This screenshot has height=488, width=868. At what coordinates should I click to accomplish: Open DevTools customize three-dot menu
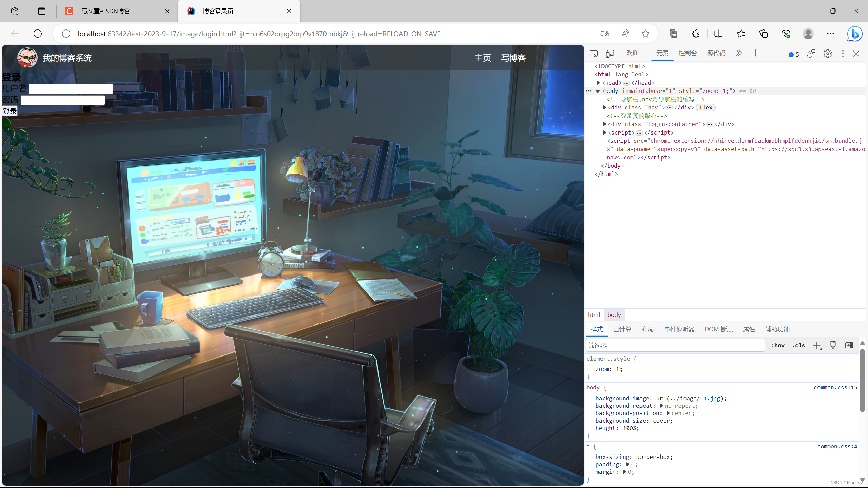(843, 54)
